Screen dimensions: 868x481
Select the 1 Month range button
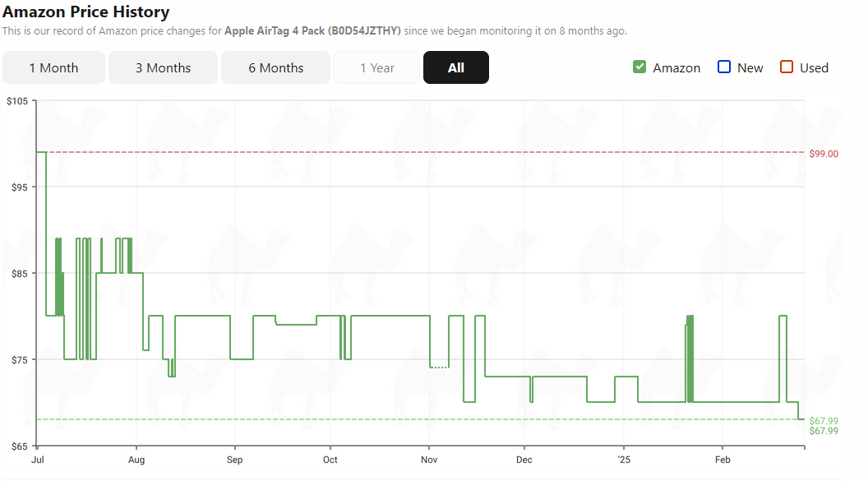point(53,67)
